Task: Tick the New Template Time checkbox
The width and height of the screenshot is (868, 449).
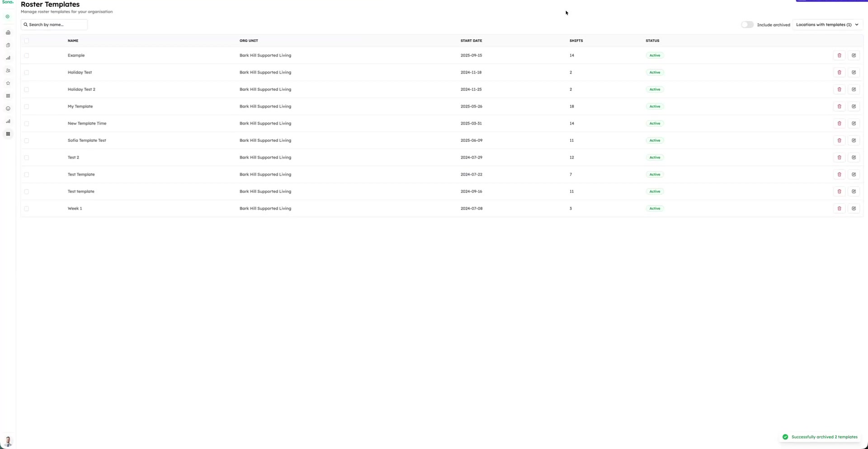Action: pos(27,124)
